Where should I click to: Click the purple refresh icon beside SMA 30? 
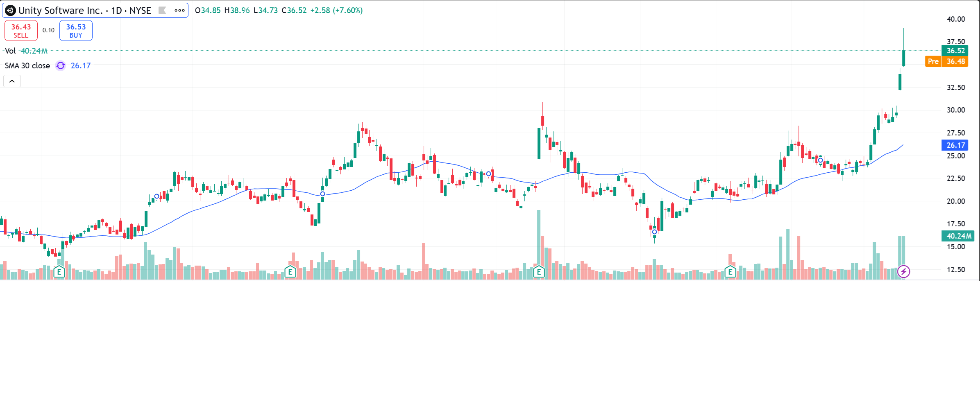[x=61, y=65]
